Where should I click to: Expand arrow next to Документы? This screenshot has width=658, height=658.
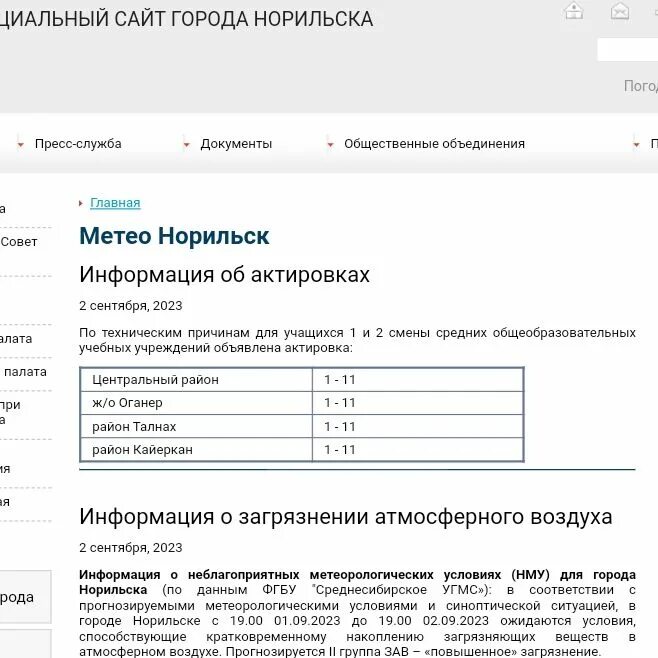click(x=186, y=145)
